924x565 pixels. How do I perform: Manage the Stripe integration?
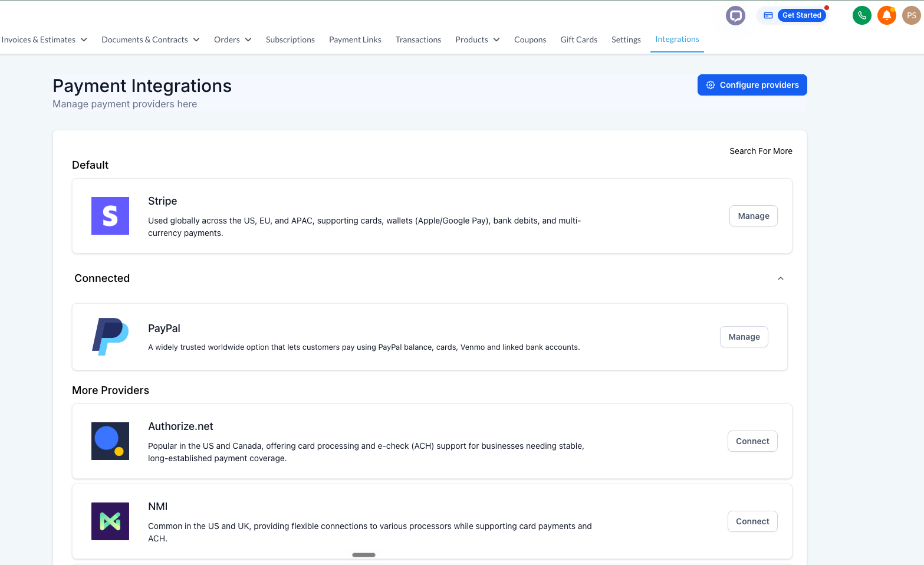click(x=754, y=216)
